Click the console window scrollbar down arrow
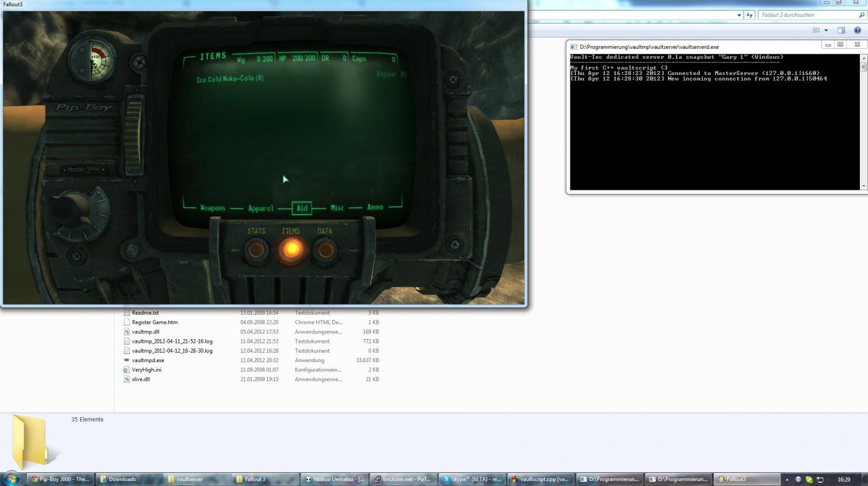Viewport: 868px width, 486px height. pos(864,186)
